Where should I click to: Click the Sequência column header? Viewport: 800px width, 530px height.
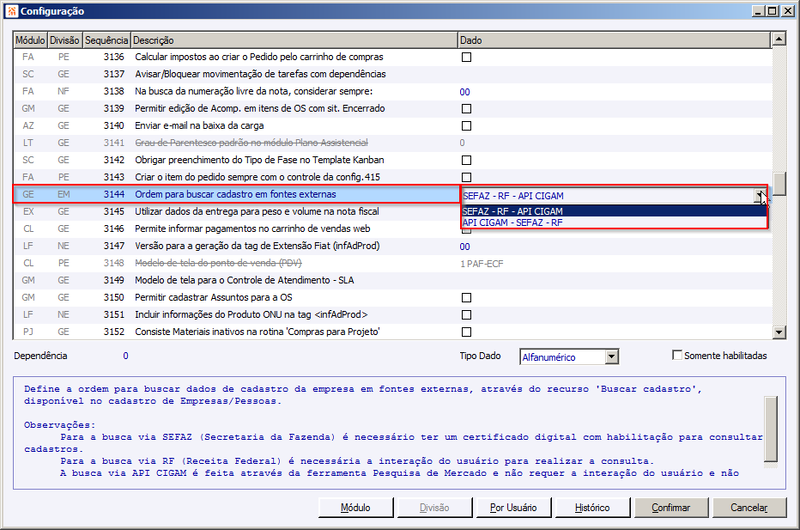tap(107, 40)
